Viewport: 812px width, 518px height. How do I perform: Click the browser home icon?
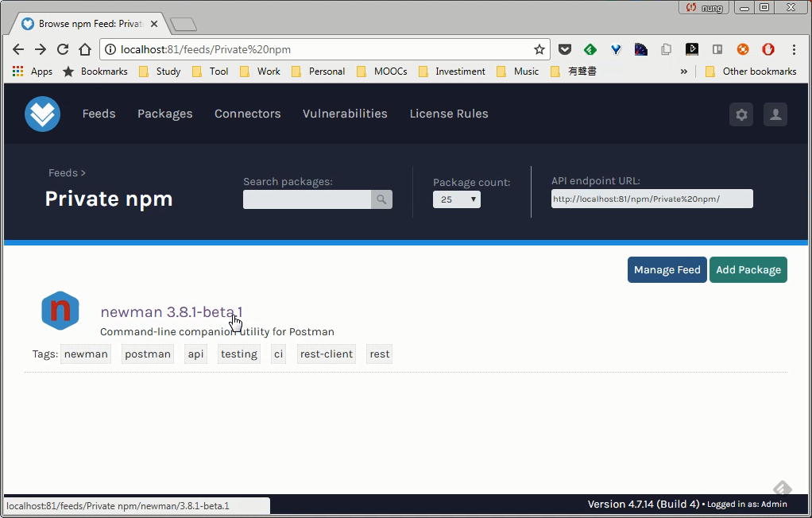click(x=85, y=49)
